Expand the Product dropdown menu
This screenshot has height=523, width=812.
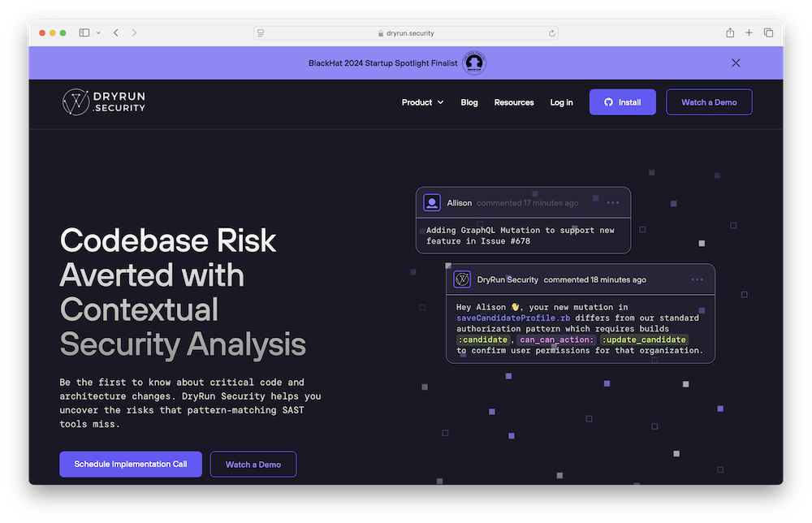(x=422, y=102)
